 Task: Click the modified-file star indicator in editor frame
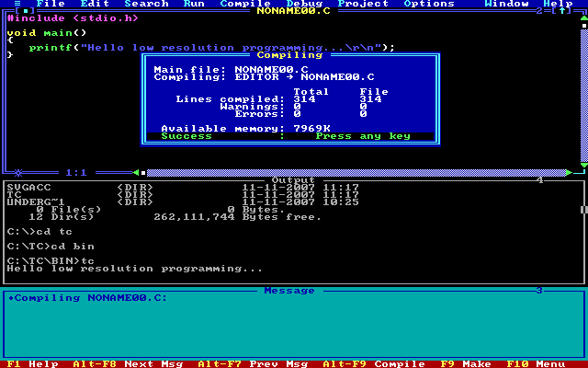(x=17, y=172)
